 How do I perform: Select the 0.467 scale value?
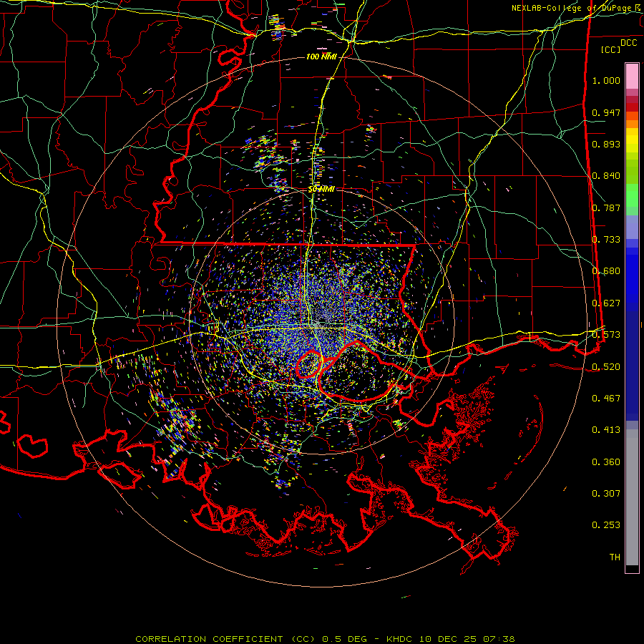606,399
